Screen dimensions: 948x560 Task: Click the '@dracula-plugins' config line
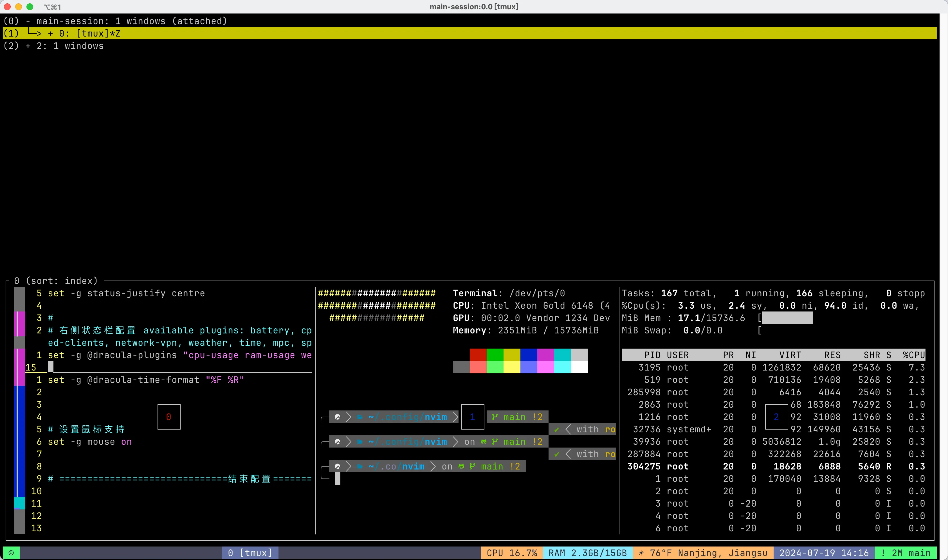tap(180, 355)
